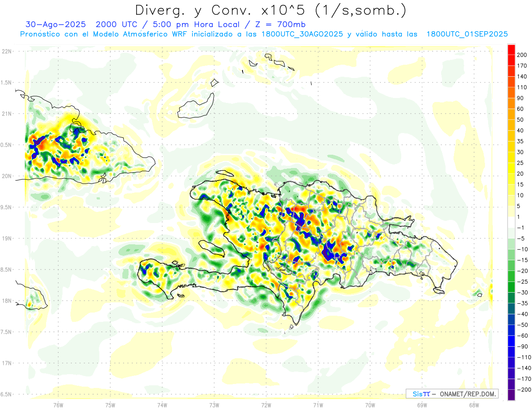Click the '1800UTC_30AGO2025' initialization time
The image size is (532, 411).
[x=302, y=34]
